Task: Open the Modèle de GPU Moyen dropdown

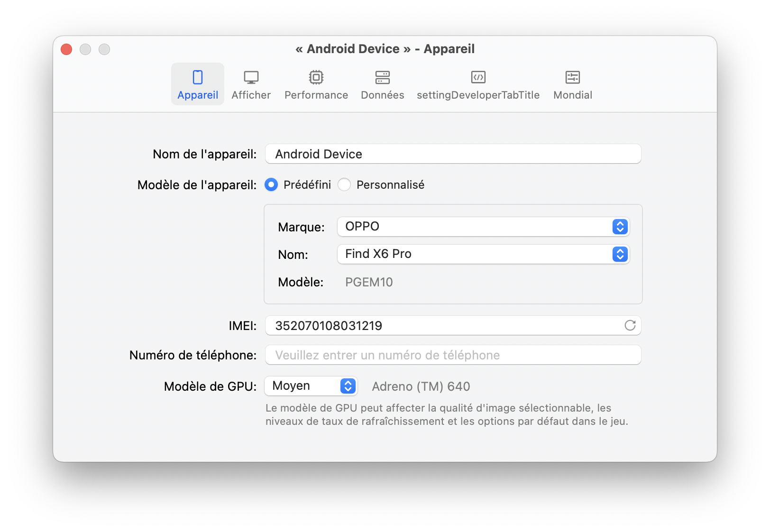Action: tap(311, 386)
